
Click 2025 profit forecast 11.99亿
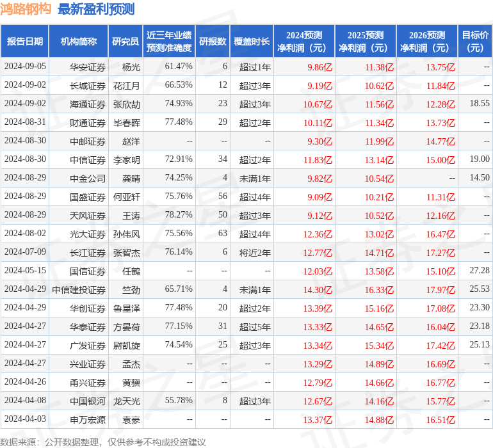pos(379,141)
